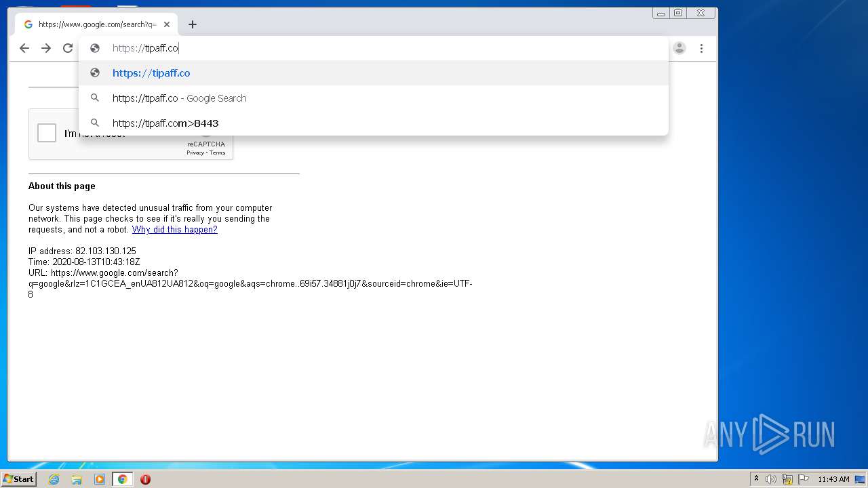This screenshot has height=488, width=868.
Task: Choose the https://tipaff.co URL suggestion
Action: [x=374, y=73]
